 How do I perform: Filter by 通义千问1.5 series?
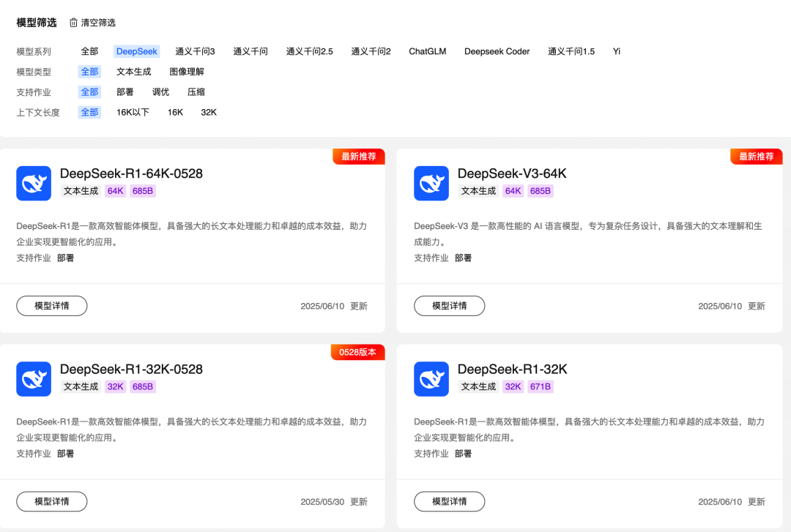point(571,51)
